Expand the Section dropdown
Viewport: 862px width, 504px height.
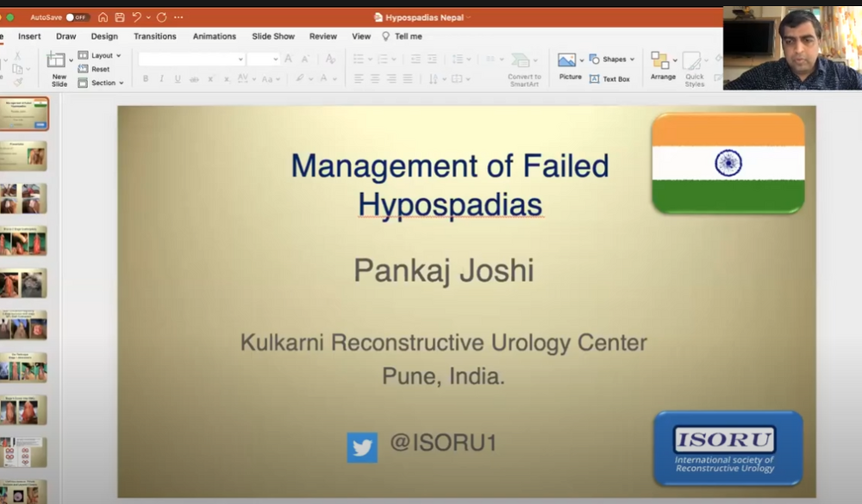(x=101, y=83)
